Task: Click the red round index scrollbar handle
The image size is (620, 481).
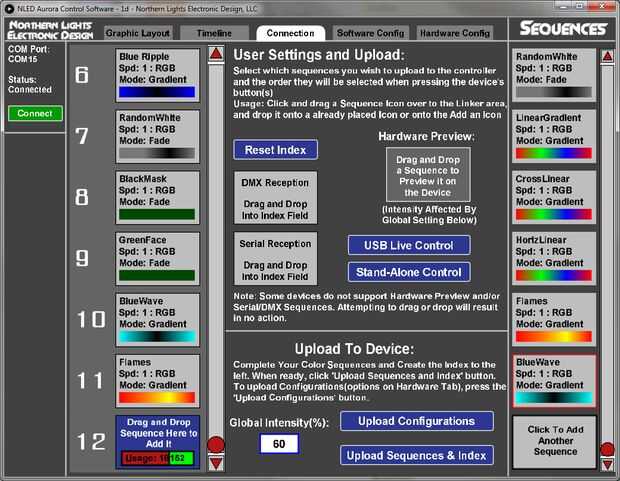Action: 216,445
